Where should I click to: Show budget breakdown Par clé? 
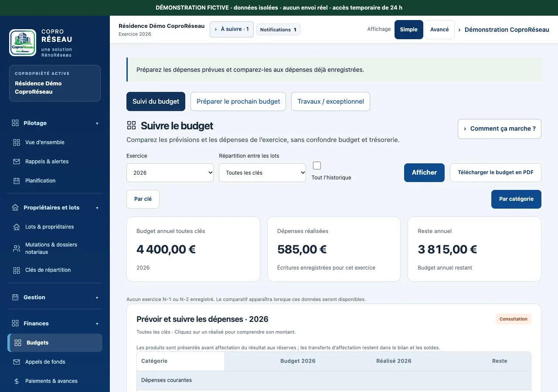point(143,199)
